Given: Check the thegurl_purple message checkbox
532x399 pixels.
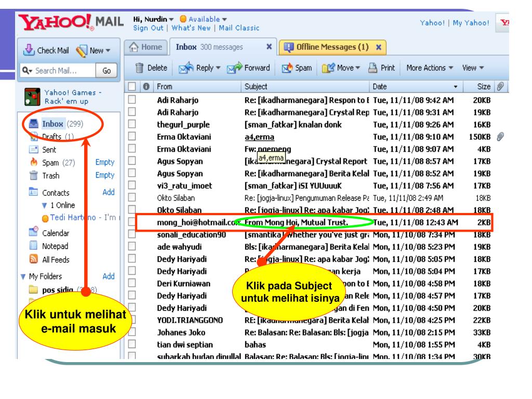Looking at the screenshot, I should coord(131,124).
